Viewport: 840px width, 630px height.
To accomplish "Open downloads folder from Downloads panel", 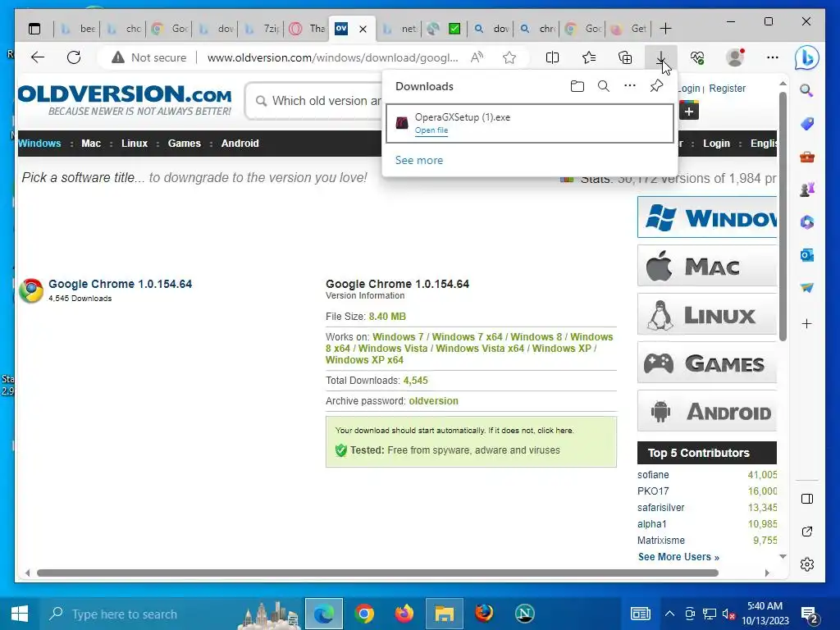I will coord(577,86).
